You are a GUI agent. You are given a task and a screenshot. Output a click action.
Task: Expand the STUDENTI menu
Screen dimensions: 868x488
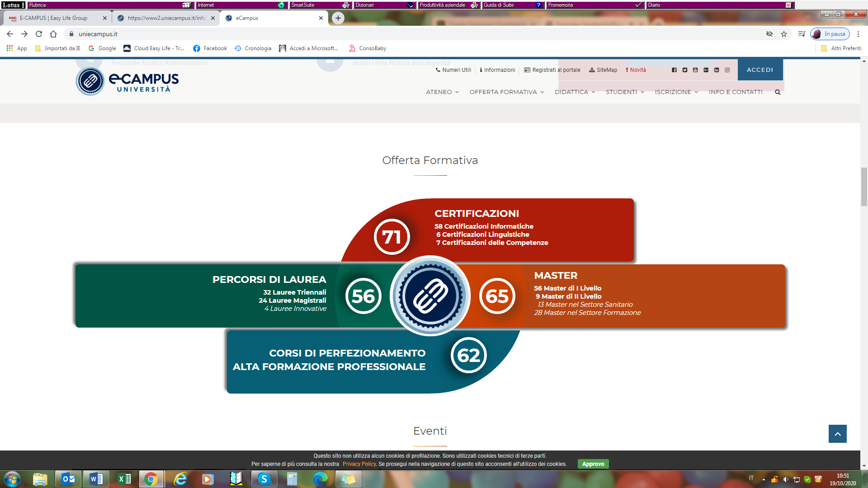(625, 92)
